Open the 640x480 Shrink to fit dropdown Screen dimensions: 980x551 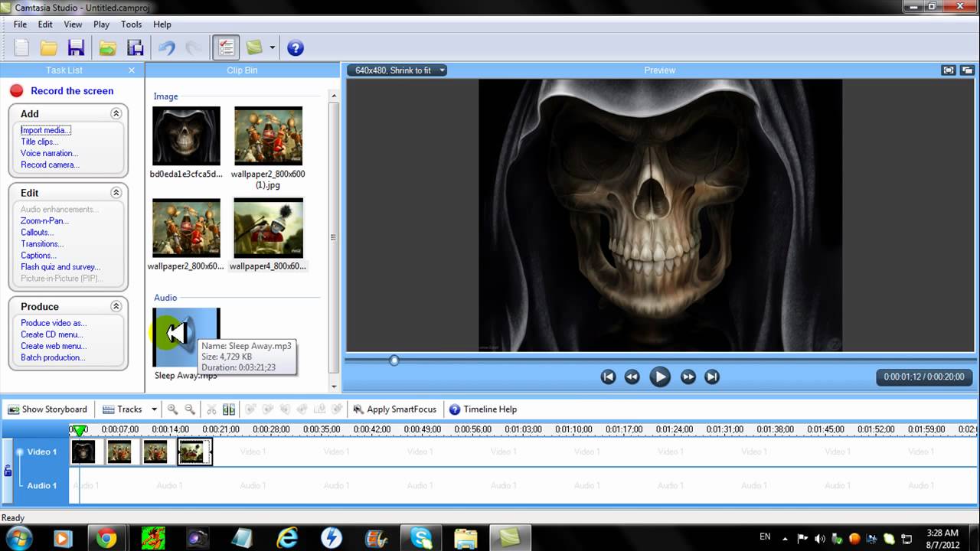click(x=397, y=70)
